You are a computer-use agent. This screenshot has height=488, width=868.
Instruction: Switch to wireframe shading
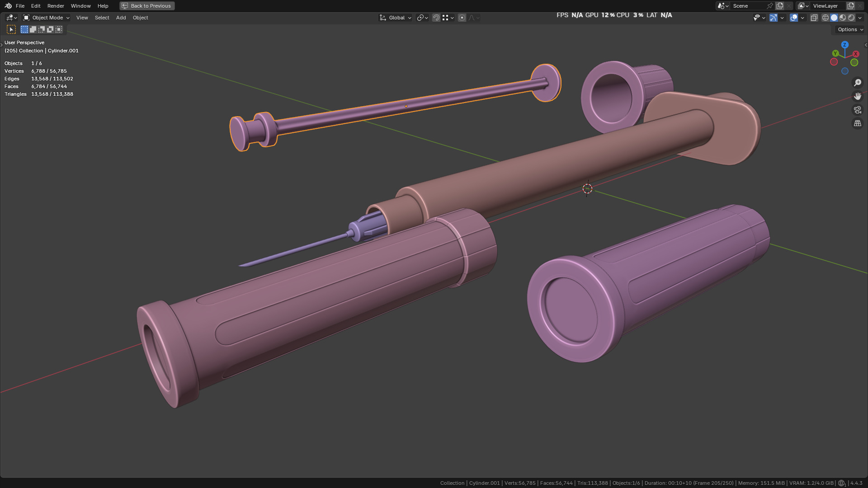[826, 18]
